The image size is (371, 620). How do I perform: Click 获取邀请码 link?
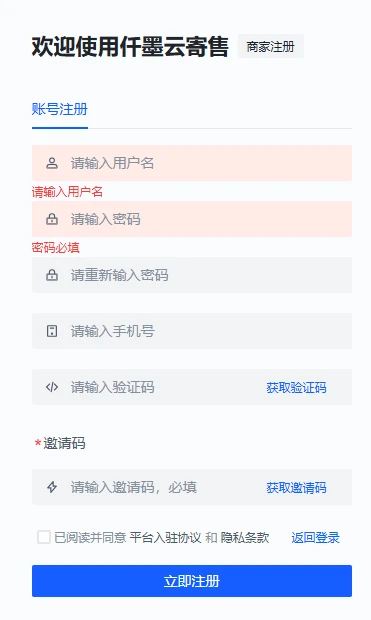click(x=296, y=488)
